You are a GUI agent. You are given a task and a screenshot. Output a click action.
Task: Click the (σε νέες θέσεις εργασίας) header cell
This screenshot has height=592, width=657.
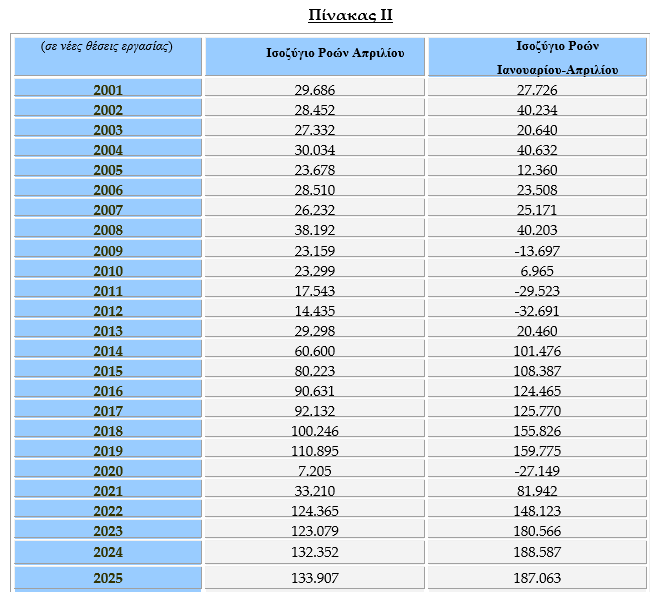tap(107, 48)
